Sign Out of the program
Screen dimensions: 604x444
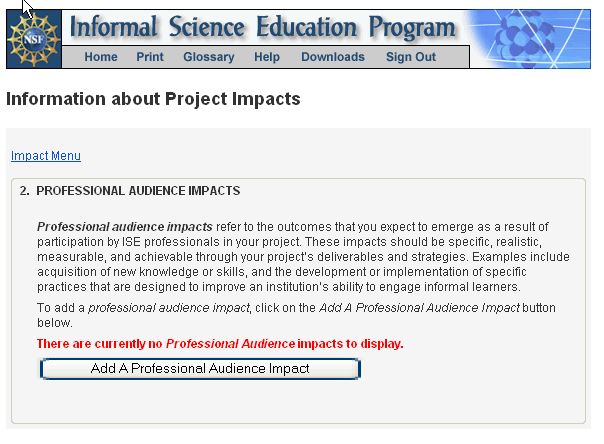click(411, 57)
